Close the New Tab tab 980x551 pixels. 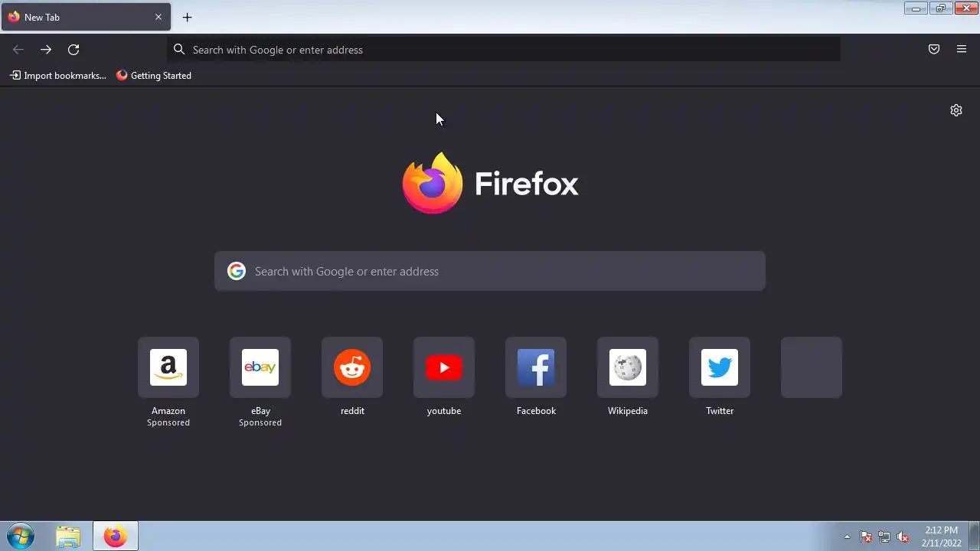point(158,17)
